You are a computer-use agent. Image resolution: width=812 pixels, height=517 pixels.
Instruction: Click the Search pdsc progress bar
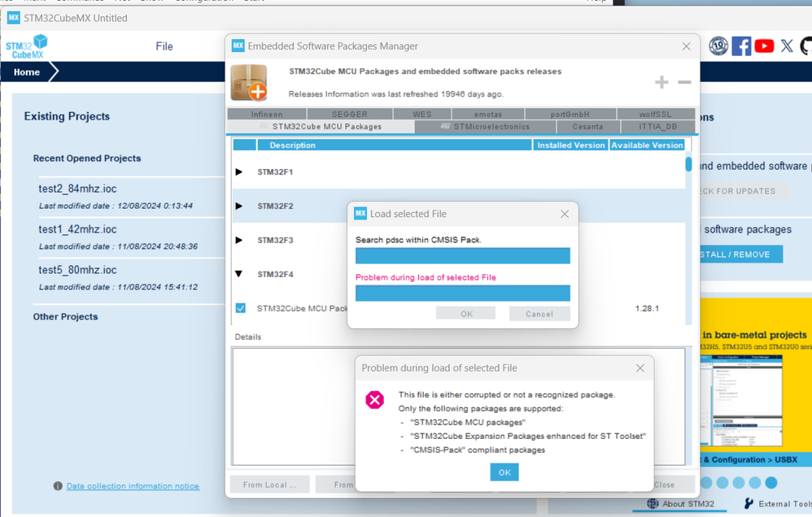click(x=462, y=255)
